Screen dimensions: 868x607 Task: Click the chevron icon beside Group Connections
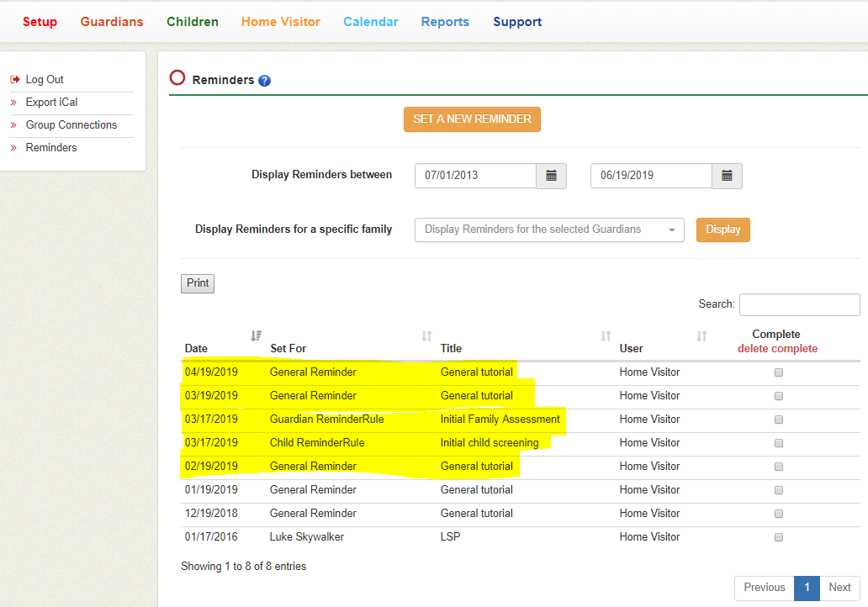(x=13, y=125)
